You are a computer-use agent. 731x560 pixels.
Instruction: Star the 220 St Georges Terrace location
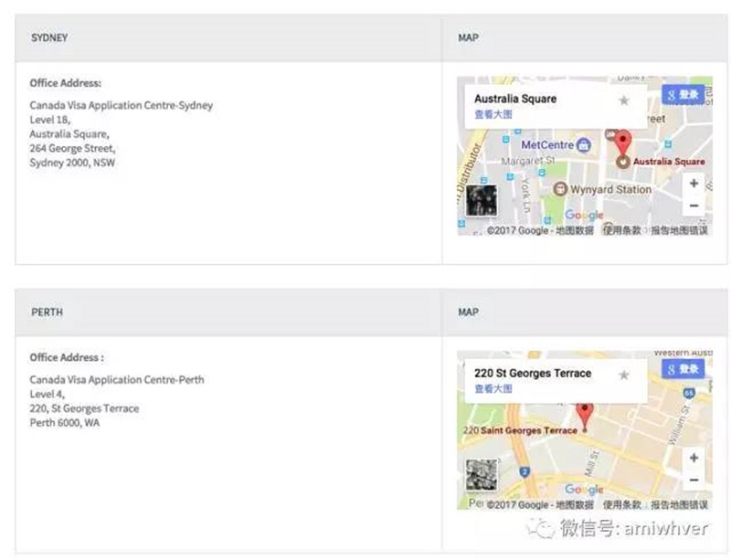pyautogui.click(x=624, y=375)
